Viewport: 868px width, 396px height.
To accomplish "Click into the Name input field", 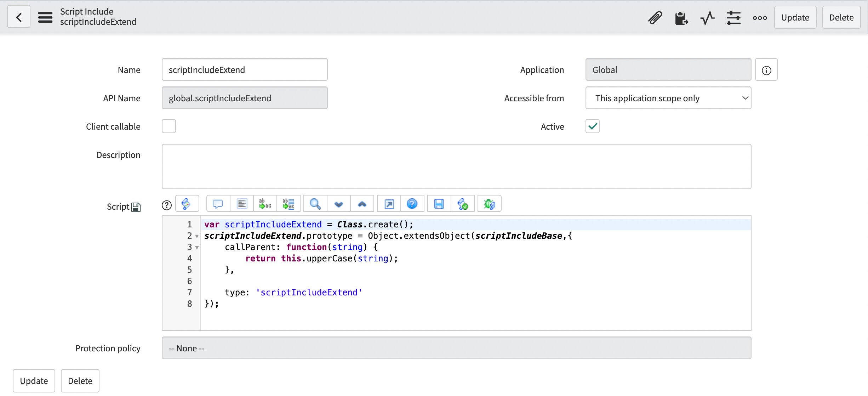I will pos(245,70).
